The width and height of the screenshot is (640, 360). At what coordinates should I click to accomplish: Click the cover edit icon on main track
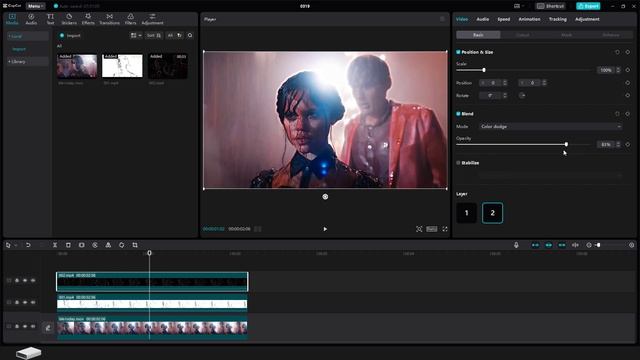[48, 327]
